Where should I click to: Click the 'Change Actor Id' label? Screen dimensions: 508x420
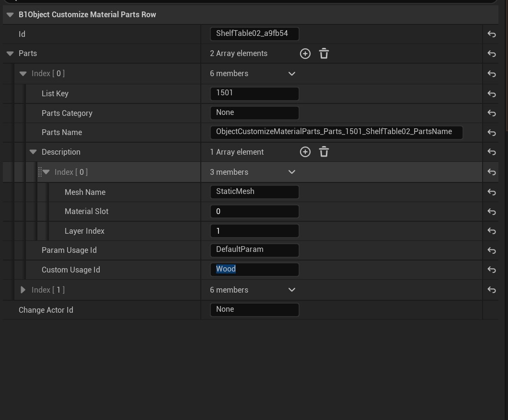click(x=46, y=310)
